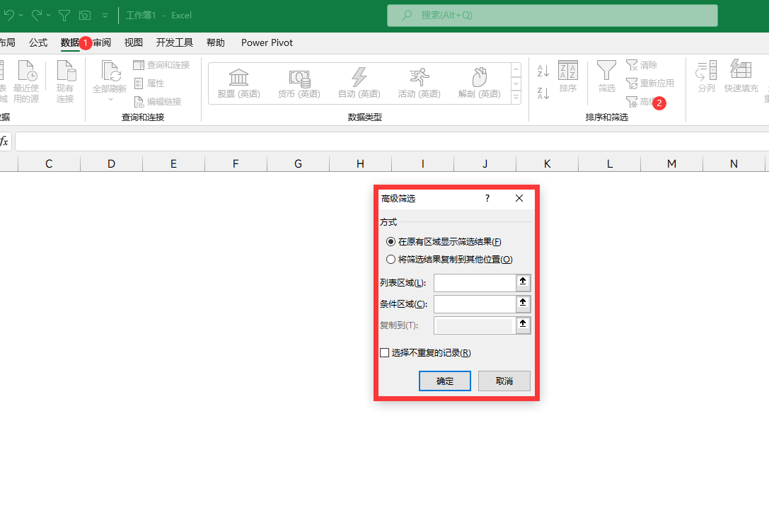The height and width of the screenshot is (532, 769).
Task: Open the Sort (排序) dialog icon
Action: (x=568, y=71)
